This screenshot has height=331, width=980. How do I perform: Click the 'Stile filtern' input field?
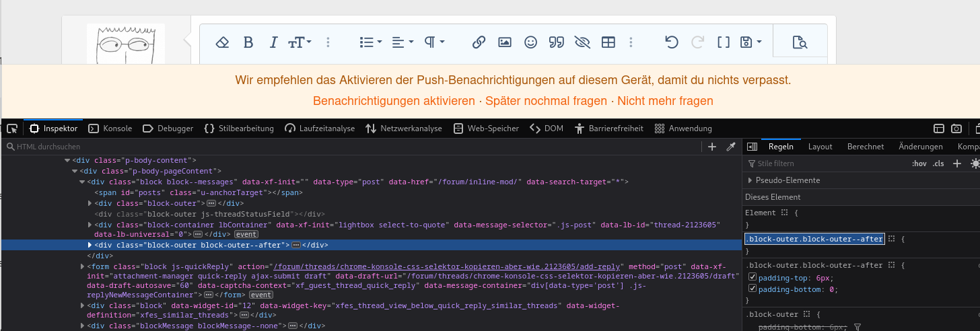tap(828, 163)
